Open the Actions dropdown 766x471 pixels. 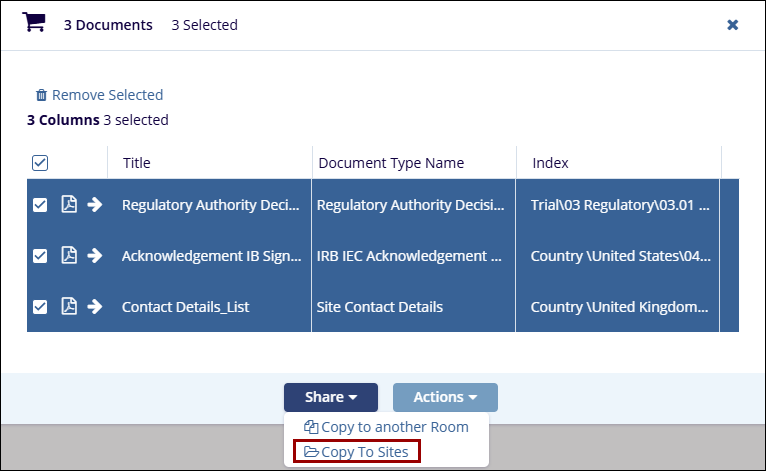coord(445,397)
